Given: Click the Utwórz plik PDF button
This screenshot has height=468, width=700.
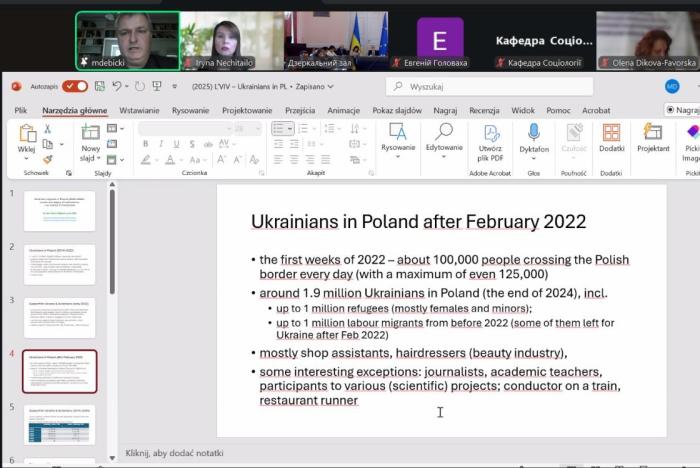Looking at the screenshot, I should (490, 142).
